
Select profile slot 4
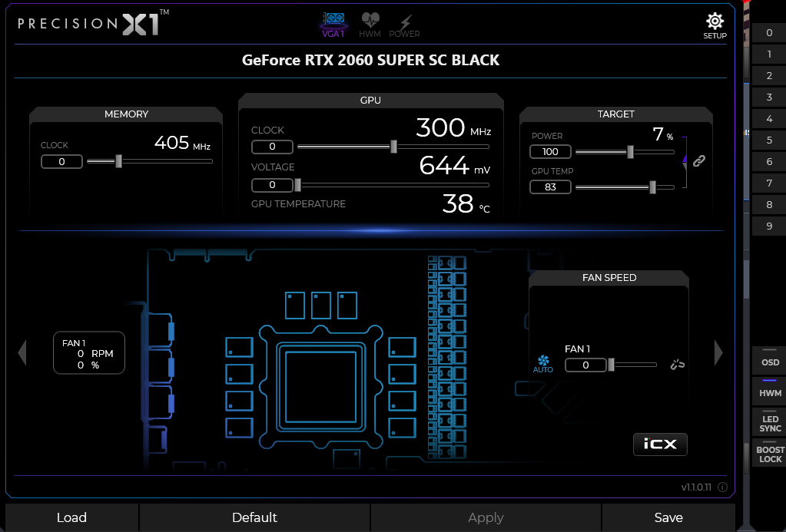(769, 119)
